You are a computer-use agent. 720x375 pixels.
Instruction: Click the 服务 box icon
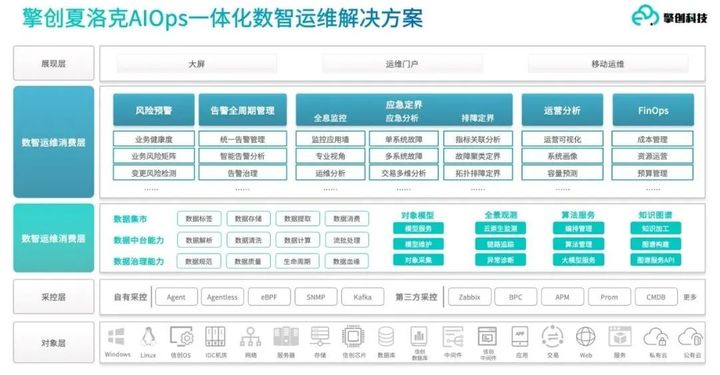(x=620, y=336)
